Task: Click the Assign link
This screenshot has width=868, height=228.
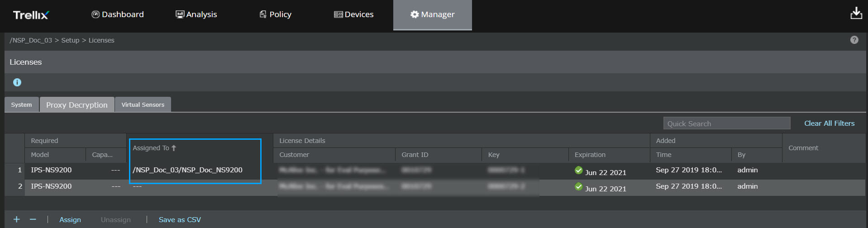Action: coord(70,220)
